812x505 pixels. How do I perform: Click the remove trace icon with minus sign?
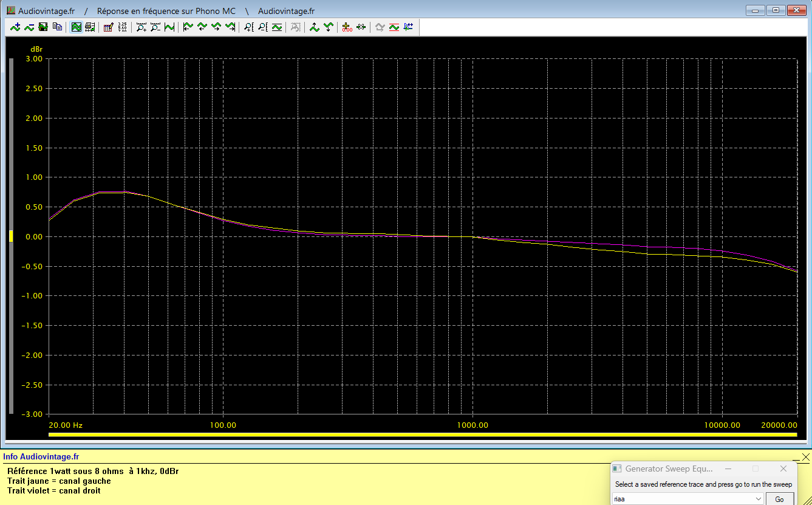tap(29, 27)
